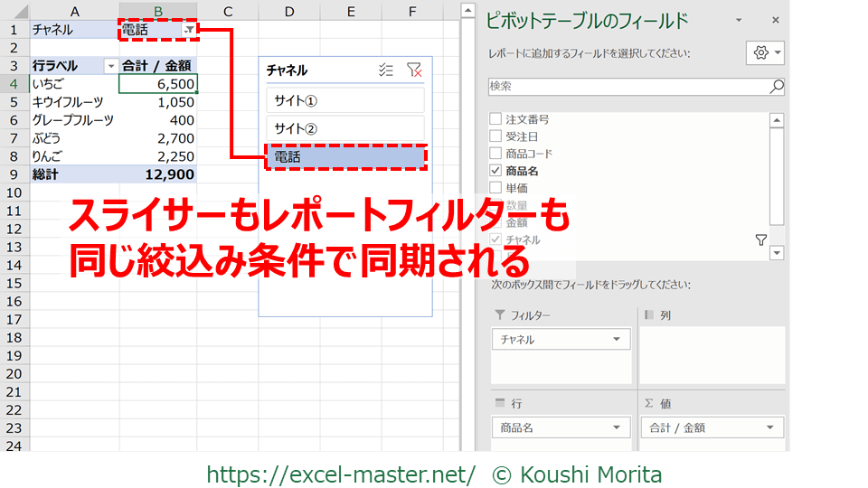Open the task pane options arrow
The height and width of the screenshot is (488, 868).
(x=739, y=20)
